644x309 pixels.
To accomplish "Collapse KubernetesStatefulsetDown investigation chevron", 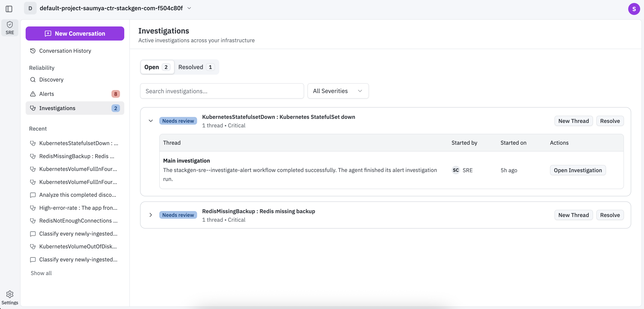I will pyautogui.click(x=151, y=121).
